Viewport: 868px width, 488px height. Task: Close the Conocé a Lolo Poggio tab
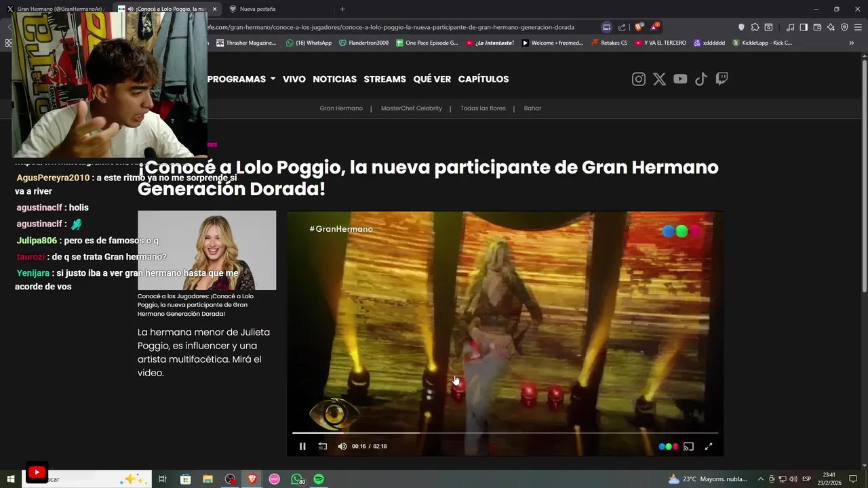click(x=215, y=9)
